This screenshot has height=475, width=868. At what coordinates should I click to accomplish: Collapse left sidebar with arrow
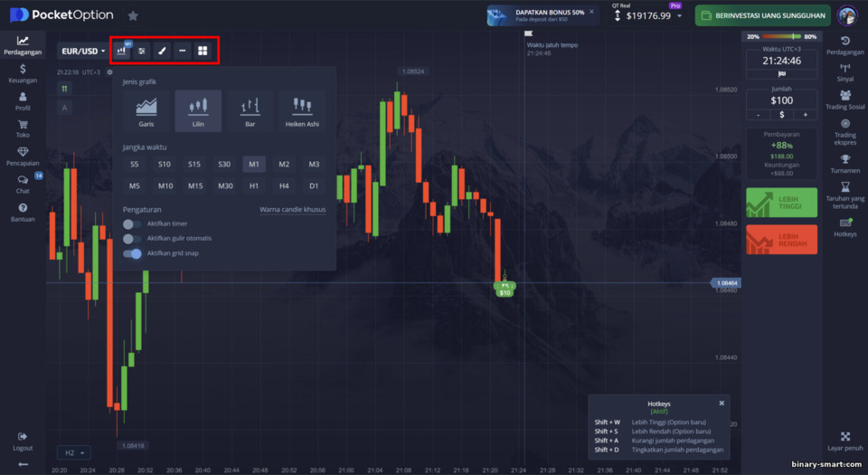pos(23,464)
